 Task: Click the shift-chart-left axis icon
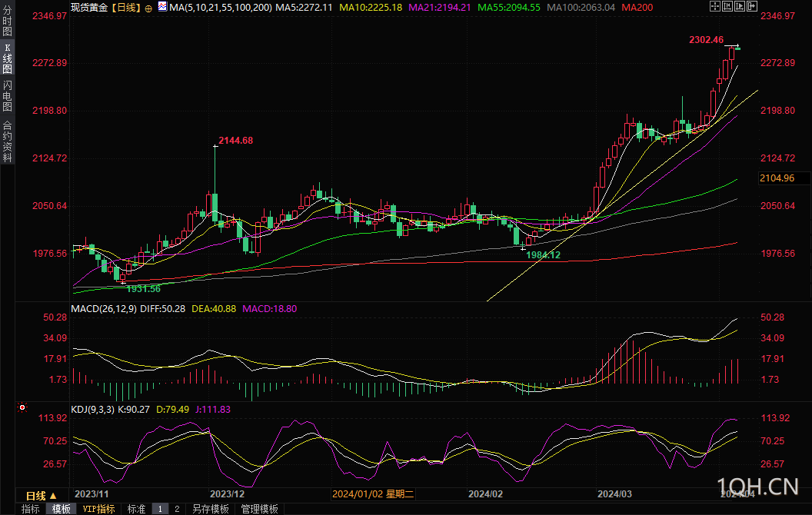[727, 6]
